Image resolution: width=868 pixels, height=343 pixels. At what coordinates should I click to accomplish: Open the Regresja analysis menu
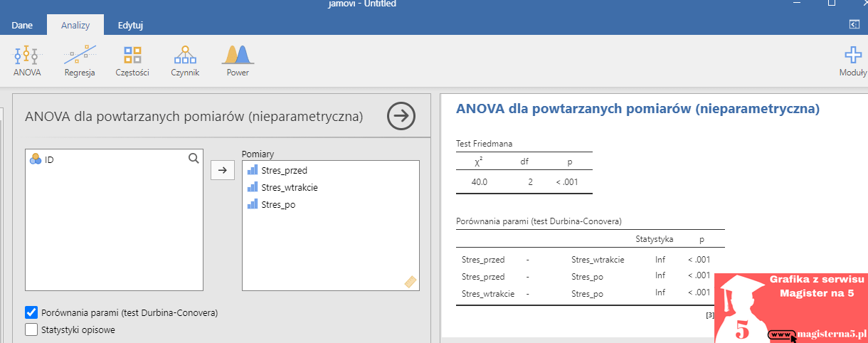[80, 61]
